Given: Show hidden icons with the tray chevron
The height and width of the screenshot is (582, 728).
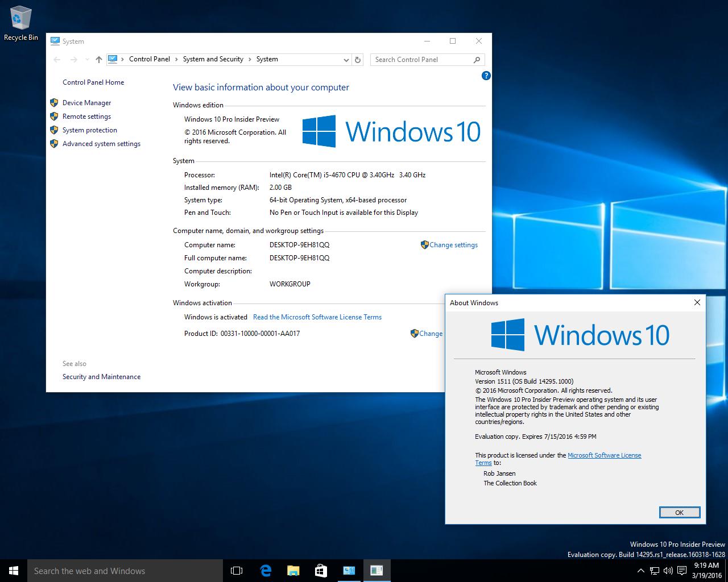Looking at the screenshot, I should (640, 571).
